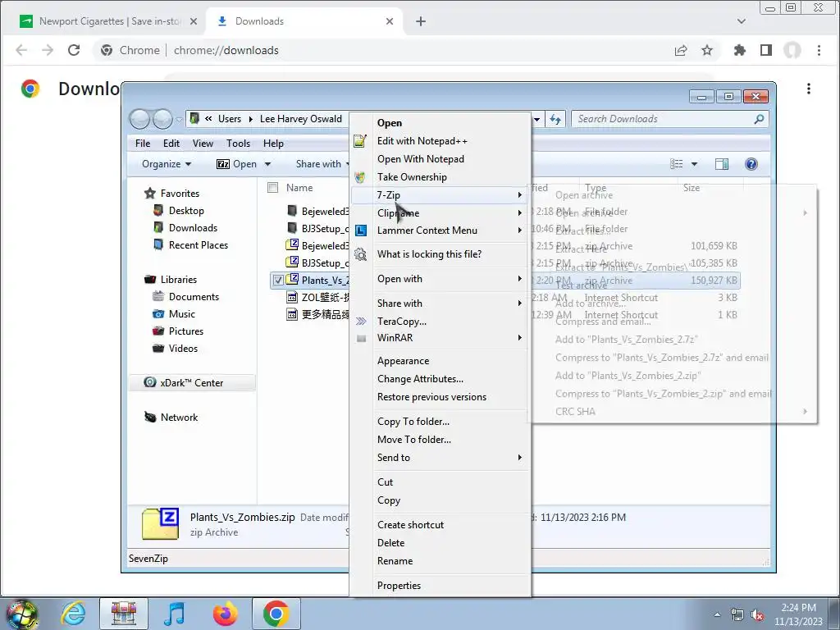840x630 pixels.
Task: Choose Move To folder... entry
Action: 414,440
